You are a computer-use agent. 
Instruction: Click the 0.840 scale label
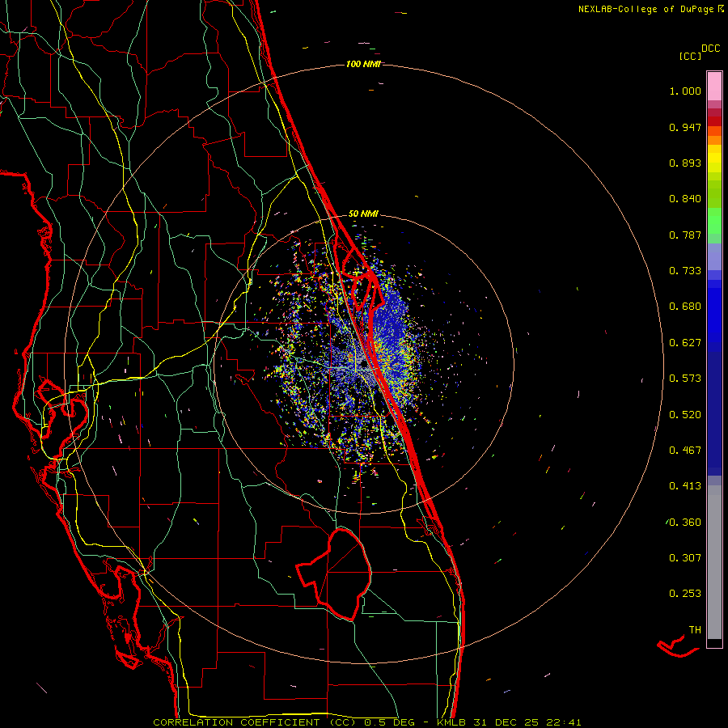click(685, 199)
